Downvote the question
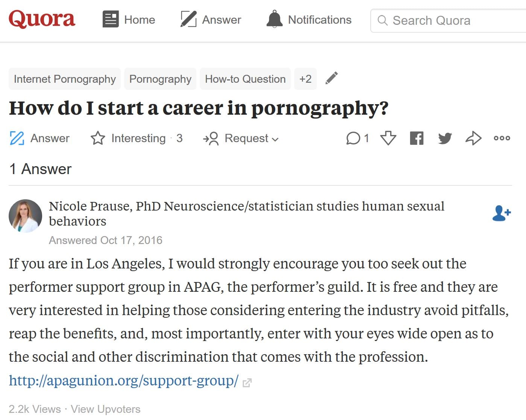 pos(388,138)
